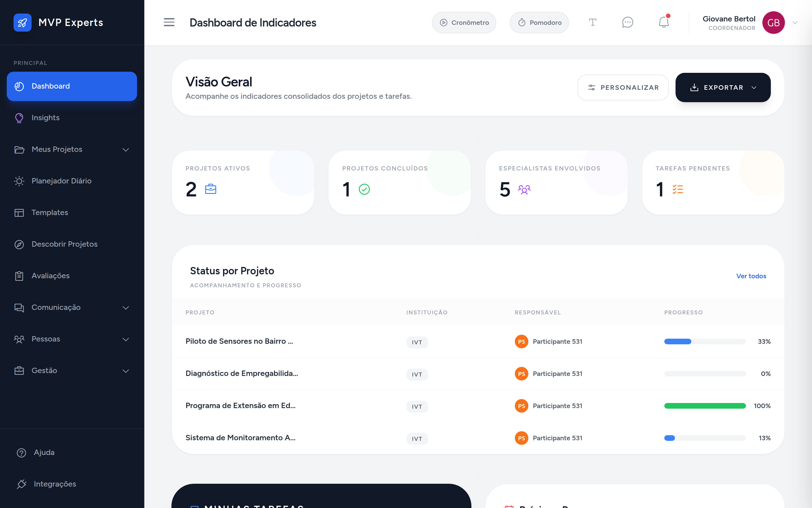The height and width of the screenshot is (508, 812).
Task: Click the Insights lightbulb icon
Action: click(x=19, y=118)
